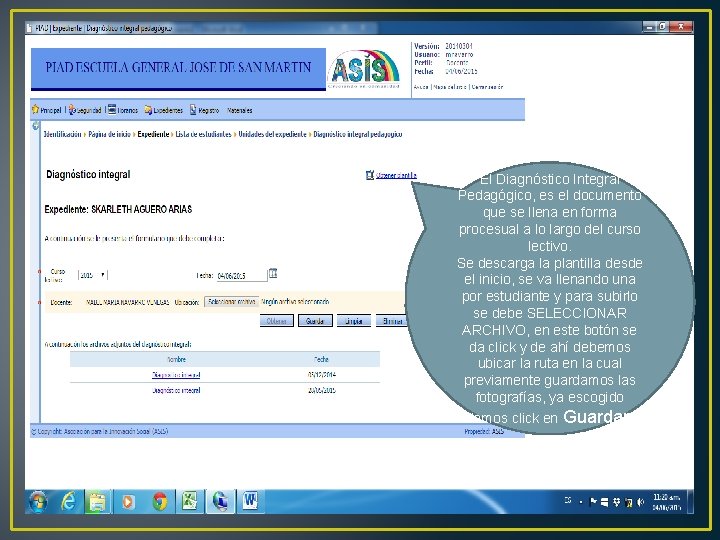The width and height of the screenshot is (720, 540).
Task: Go to Identificación in the breadcrumb
Action: coord(62,134)
